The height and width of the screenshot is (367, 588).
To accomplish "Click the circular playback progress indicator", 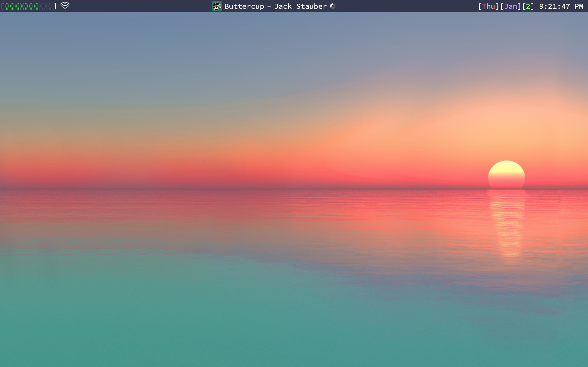I will tap(332, 6).
